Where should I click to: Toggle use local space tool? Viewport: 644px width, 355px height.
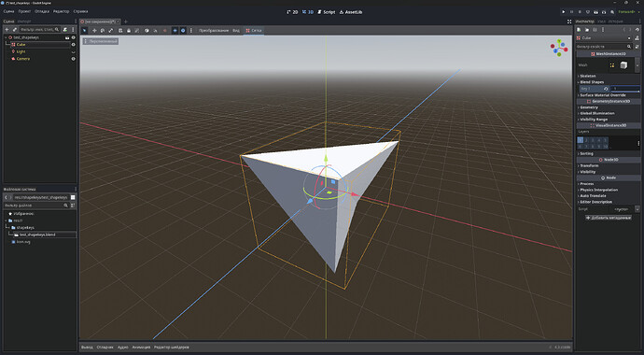point(147,31)
